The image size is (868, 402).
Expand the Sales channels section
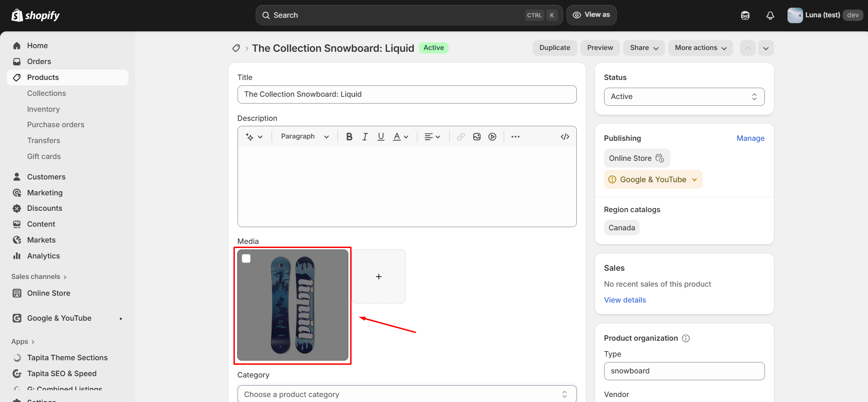point(39,277)
